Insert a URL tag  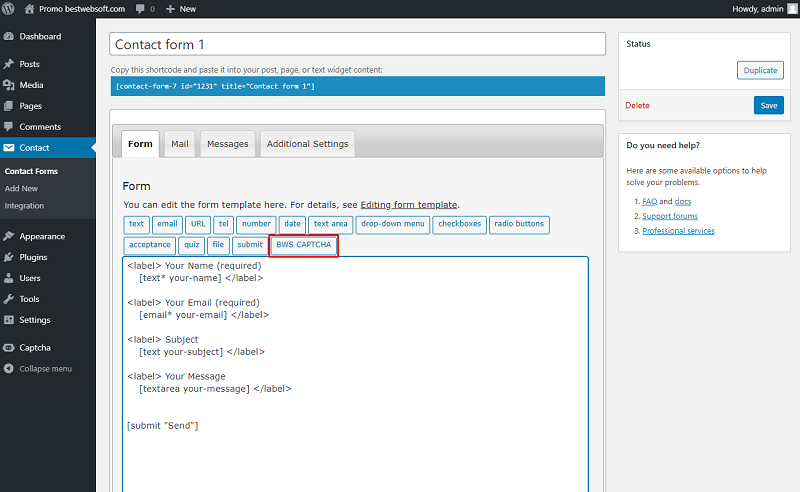198,224
